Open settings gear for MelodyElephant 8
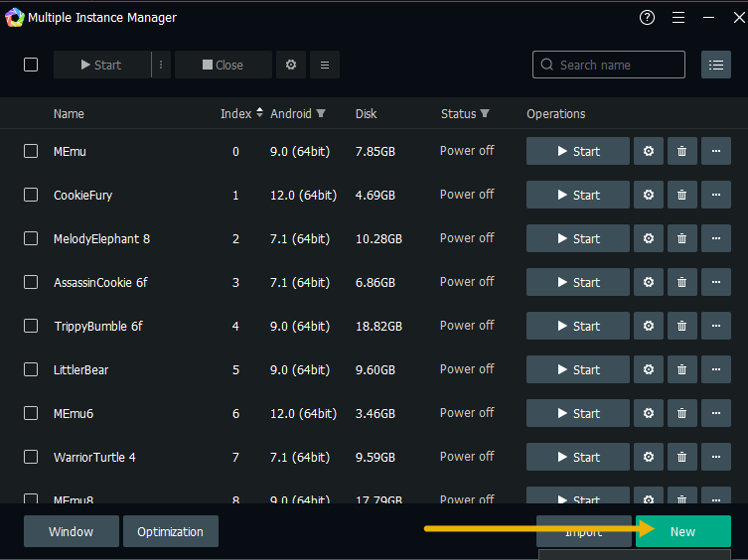This screenshot has height=560, width=748. click(649, 238)
